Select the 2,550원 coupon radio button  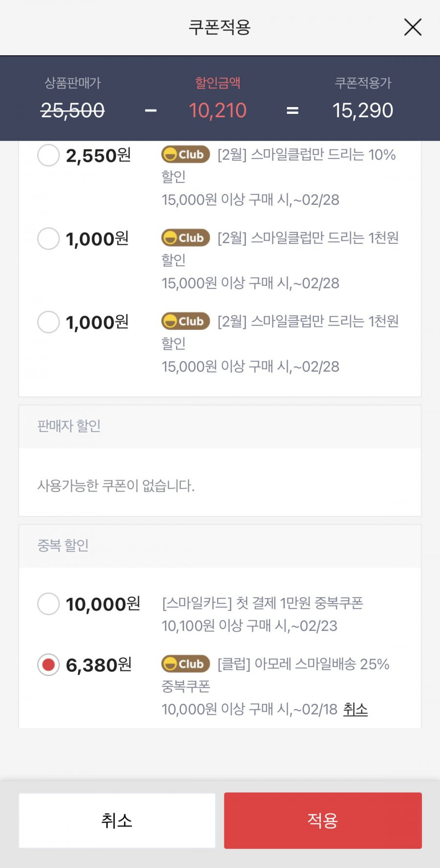tap(48, 155)
